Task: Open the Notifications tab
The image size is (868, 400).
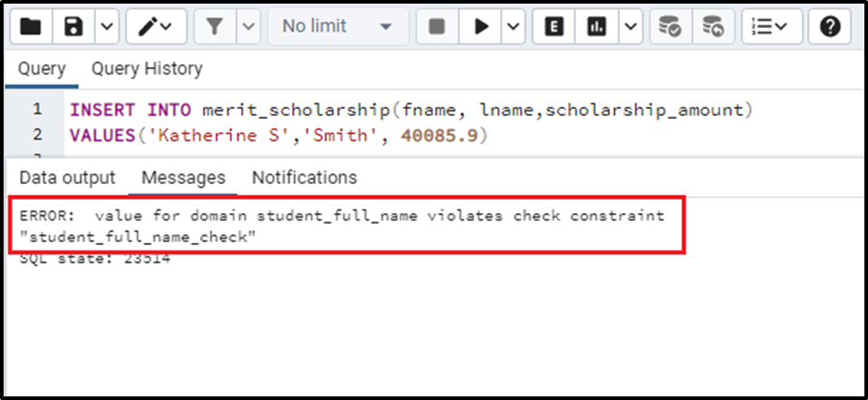Action: [304, 177]
